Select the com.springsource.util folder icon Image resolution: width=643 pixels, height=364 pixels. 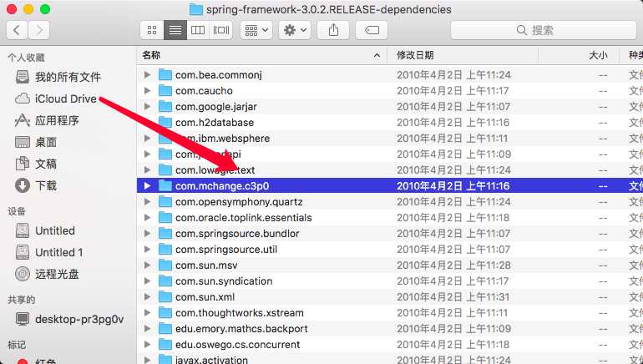[165, 250]
